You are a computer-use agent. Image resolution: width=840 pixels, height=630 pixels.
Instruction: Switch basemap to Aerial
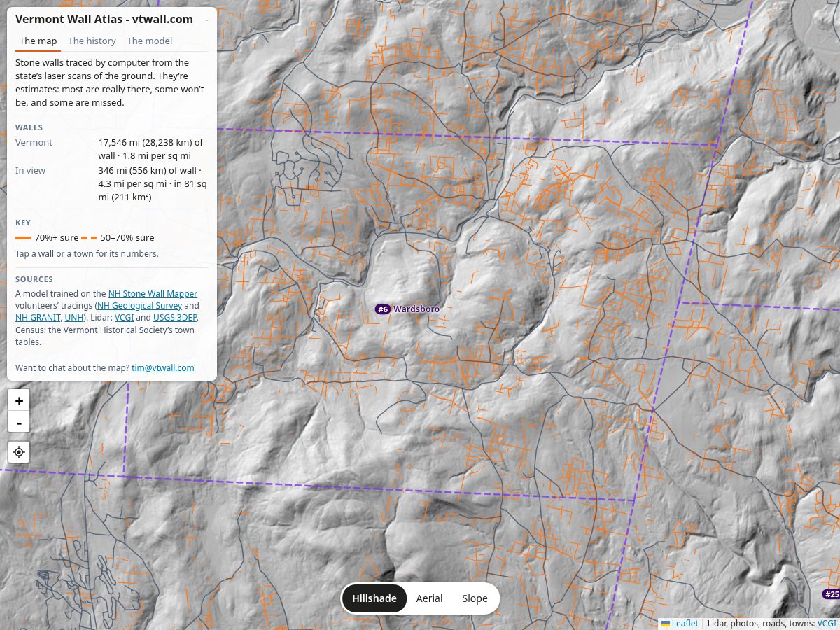(x=429, y=598)
